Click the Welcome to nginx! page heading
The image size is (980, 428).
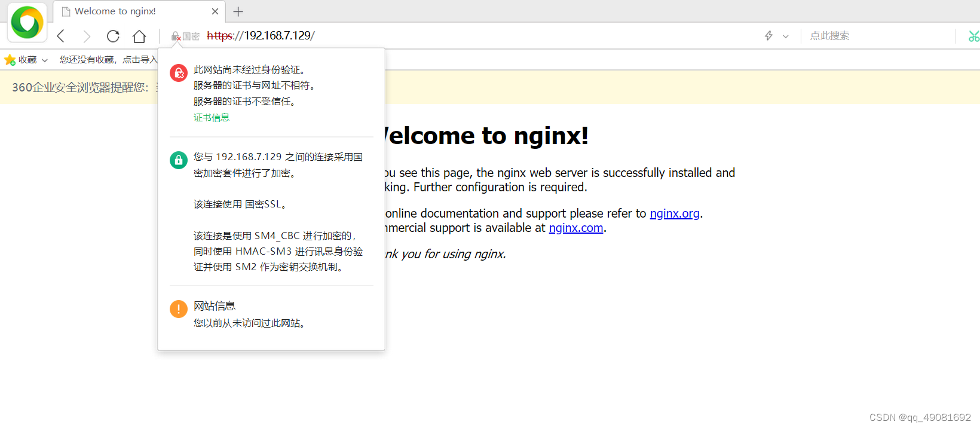point(487,136)
